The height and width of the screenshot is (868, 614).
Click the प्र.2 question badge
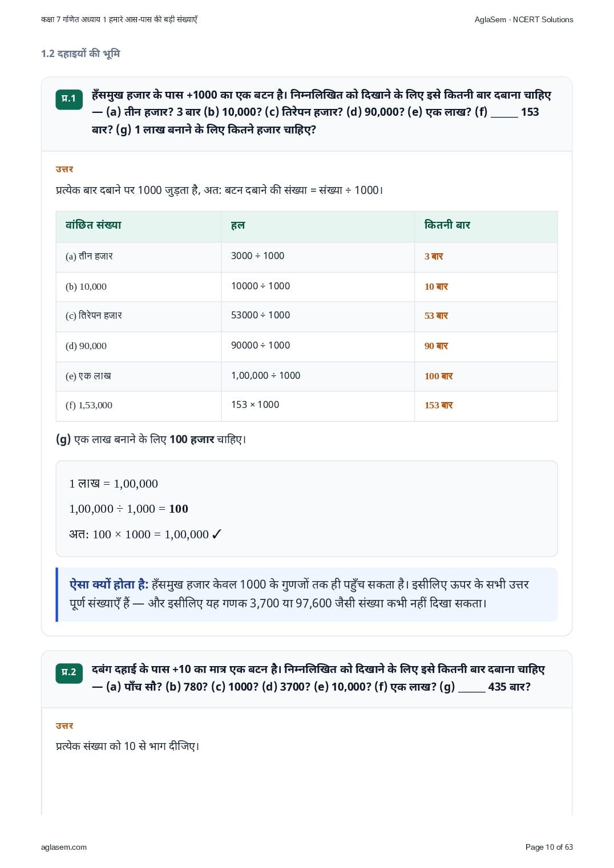69,672
